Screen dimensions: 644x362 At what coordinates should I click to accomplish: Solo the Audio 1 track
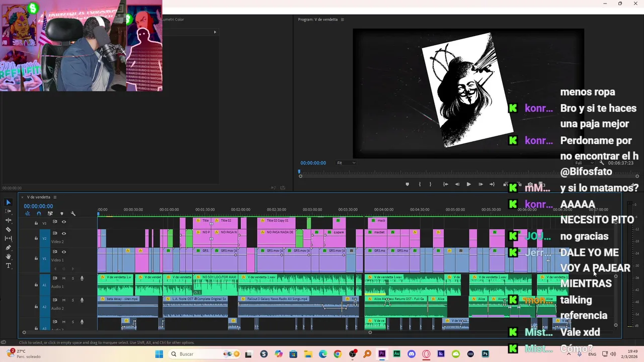point(72,278)
